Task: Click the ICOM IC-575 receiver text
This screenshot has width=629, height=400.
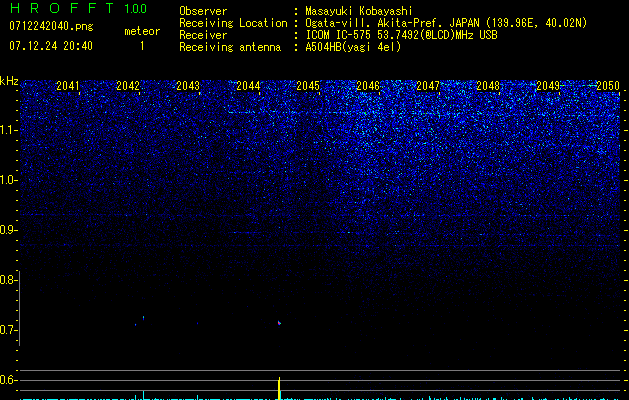Action: pyautogui.click(x=401, y=35)
